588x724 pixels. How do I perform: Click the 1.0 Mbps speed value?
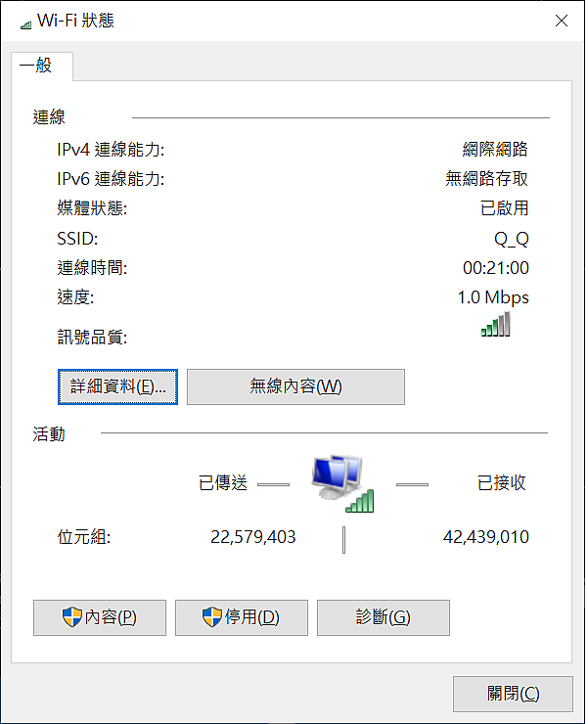tap(493, 297)
